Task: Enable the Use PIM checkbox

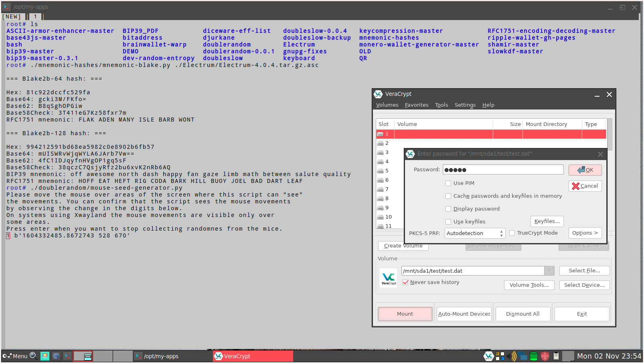Action: tap(448, 183)
